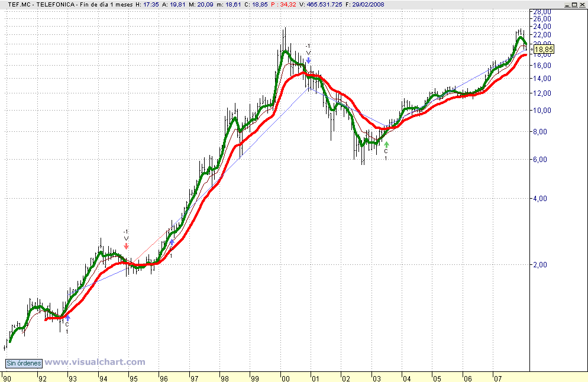Image resolution: width=588 pixels, height=382 pixels.
Task: Click the '97 year label on time axis
Action: click(194, 378)
